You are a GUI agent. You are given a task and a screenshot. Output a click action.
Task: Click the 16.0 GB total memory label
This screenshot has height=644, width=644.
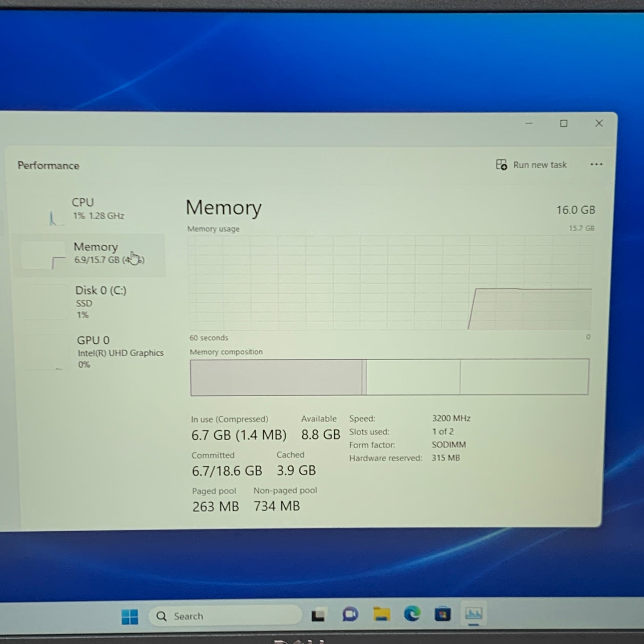[575, 210]
